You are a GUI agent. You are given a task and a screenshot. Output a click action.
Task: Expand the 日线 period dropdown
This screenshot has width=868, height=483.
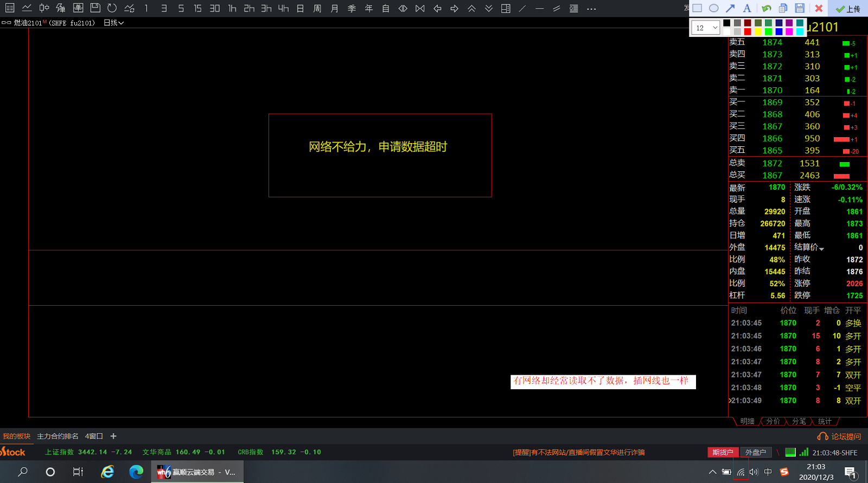(x=114, y=23)
